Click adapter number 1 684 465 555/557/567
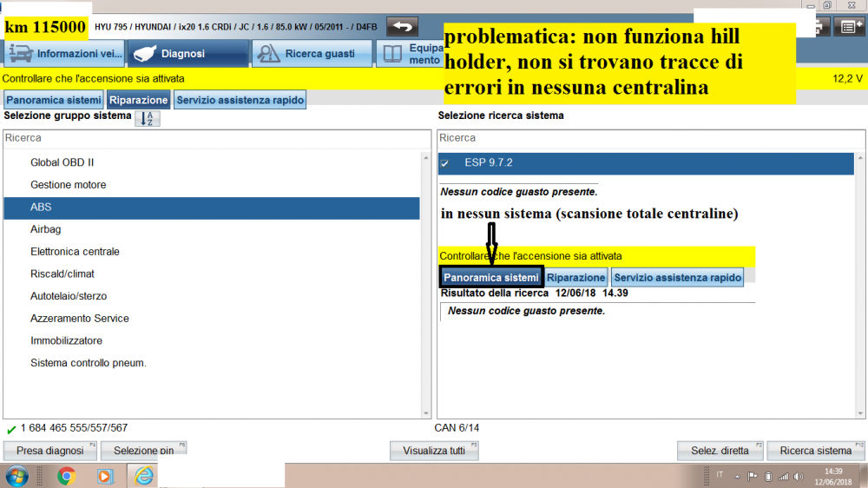Screen dimensions: 868x488 (74, 428)
